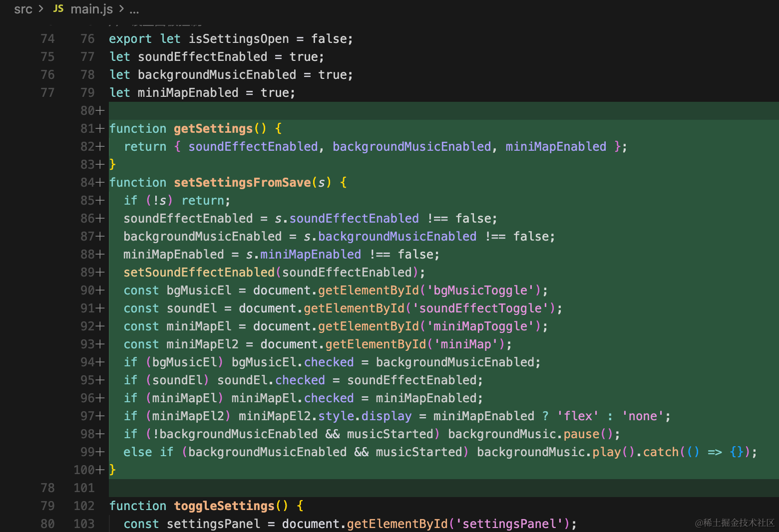
Task: Click line number 100 in the gutter
Action: [x=84, y=470]
